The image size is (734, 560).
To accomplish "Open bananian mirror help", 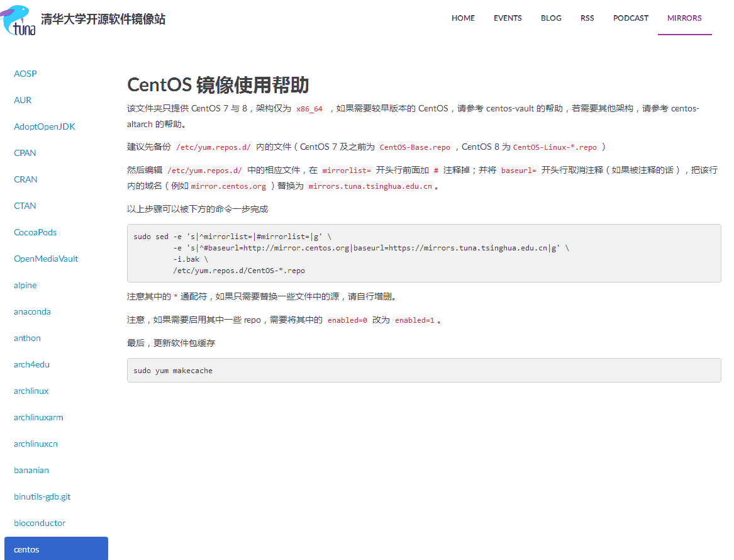I will click(x=31, y=471).
